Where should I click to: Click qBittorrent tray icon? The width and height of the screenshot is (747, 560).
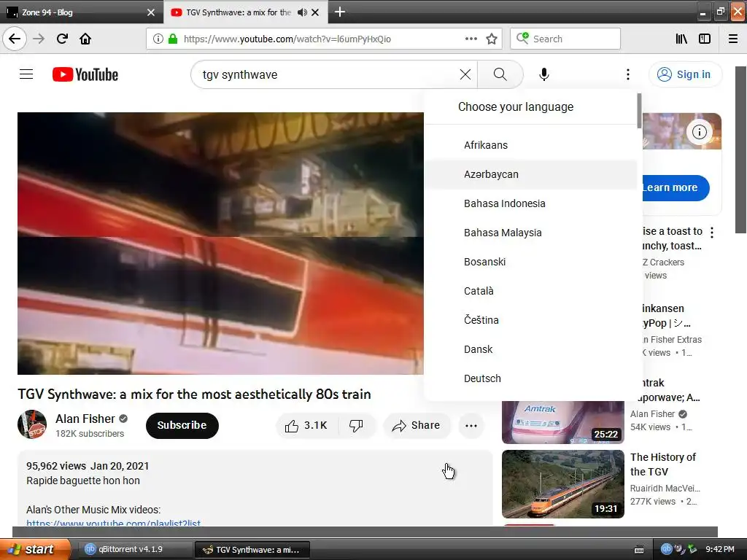click(x=666, y=549)
